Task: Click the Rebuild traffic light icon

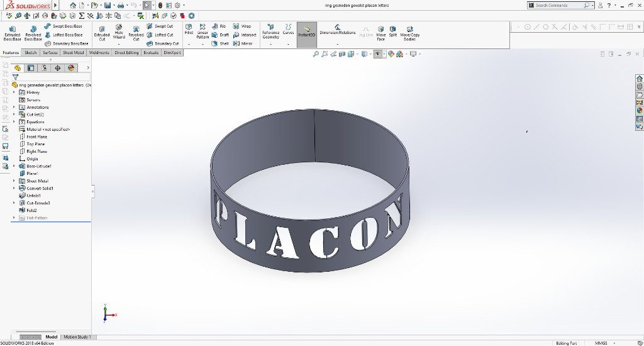Action: [160, 5]
